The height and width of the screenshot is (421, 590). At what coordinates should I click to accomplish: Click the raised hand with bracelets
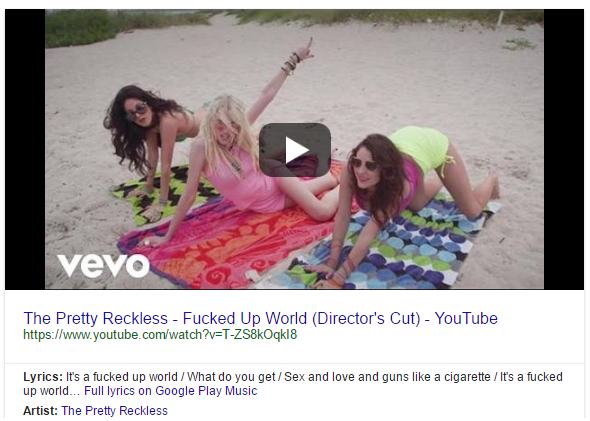click(299, 56)
